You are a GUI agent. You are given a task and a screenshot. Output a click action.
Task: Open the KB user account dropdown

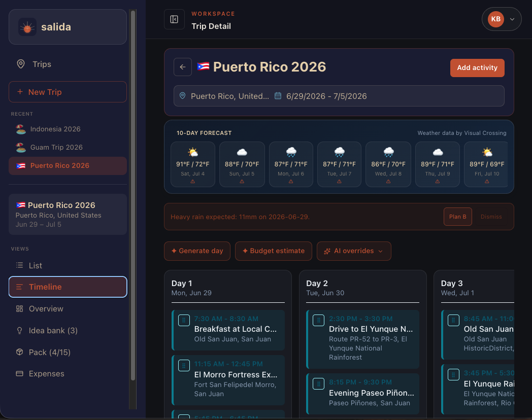click(x=502, y=19)
